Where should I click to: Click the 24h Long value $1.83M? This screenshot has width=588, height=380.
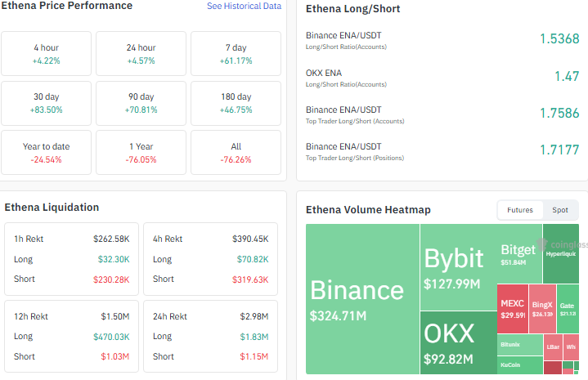254,337
